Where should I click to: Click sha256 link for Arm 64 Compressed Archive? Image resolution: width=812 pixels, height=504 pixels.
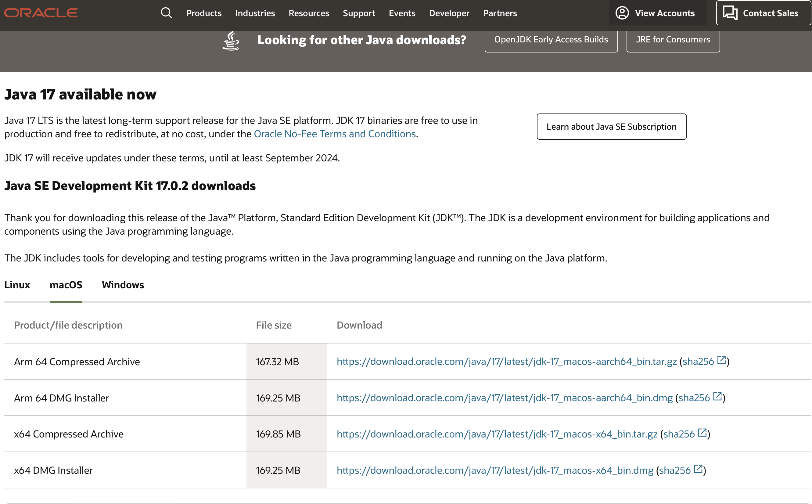(x=698, y=362)
